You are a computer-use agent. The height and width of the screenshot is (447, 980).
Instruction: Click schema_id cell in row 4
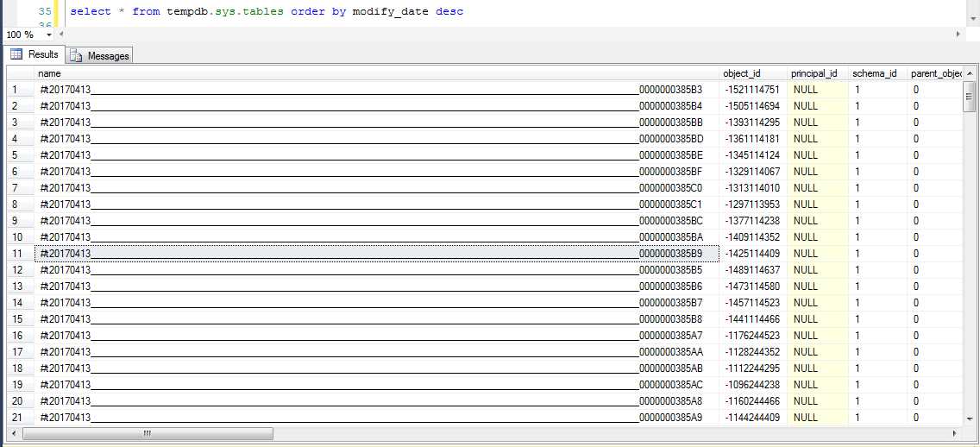click(x=877, y=139)
